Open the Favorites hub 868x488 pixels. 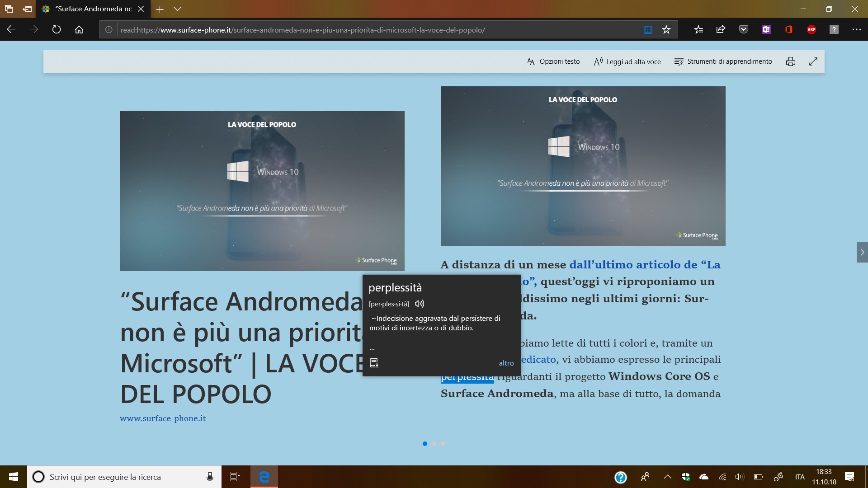click(698, 30)
